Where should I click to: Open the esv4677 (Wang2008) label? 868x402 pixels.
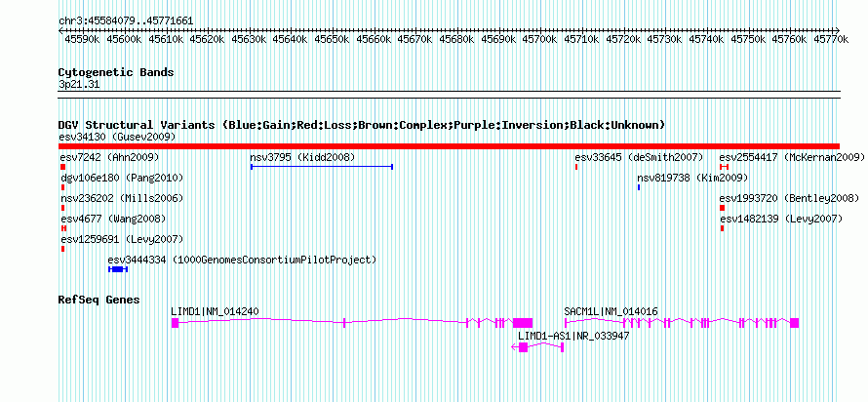[113, 219]
